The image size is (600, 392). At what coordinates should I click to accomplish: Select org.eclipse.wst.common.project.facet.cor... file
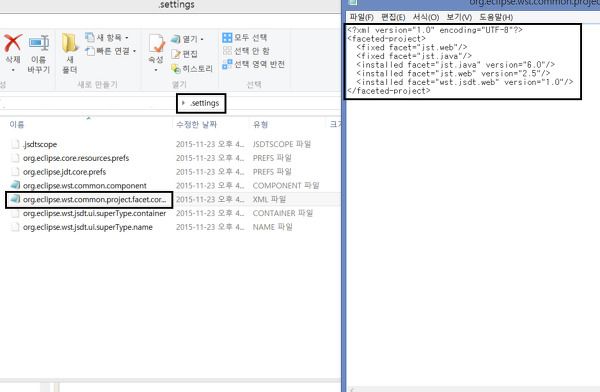95,199
